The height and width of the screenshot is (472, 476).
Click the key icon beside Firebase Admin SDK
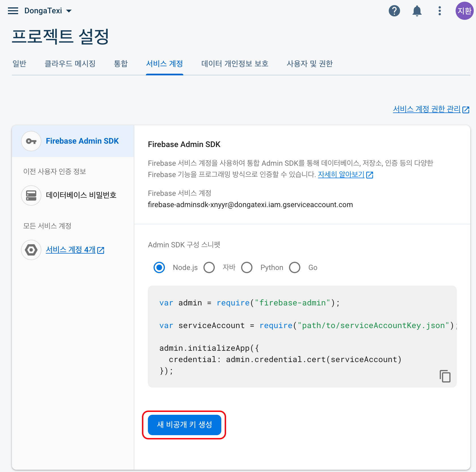[x=31, y=141]
